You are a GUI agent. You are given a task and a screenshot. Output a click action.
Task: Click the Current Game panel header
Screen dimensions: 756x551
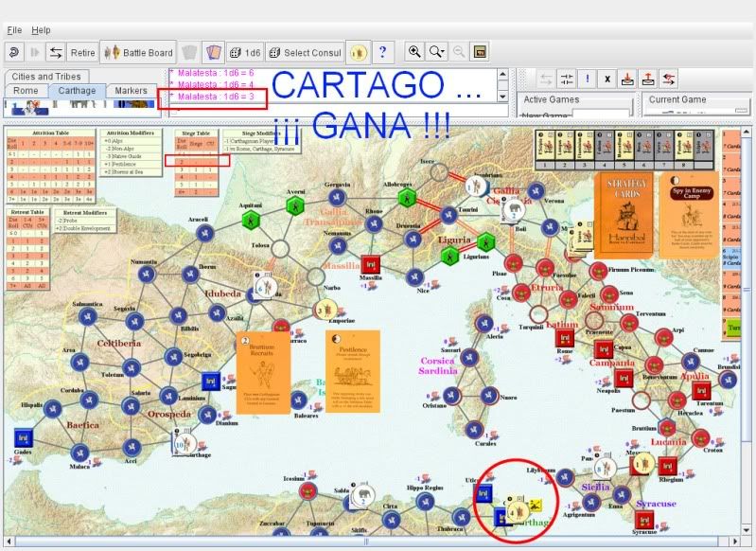(677, 99)
